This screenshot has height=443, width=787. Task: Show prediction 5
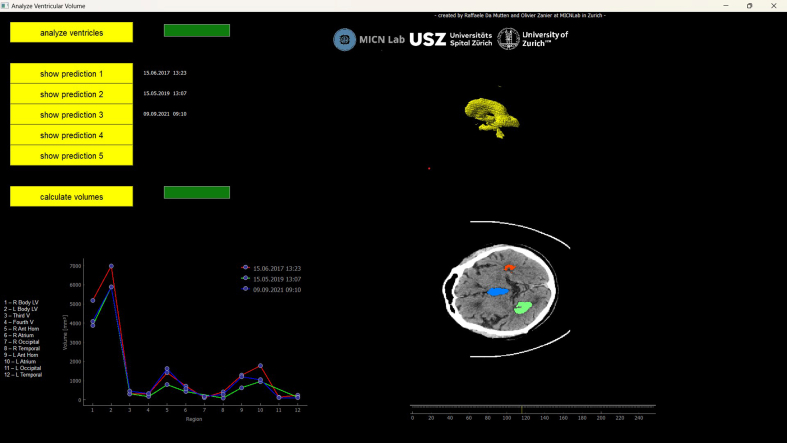point(71,156)
